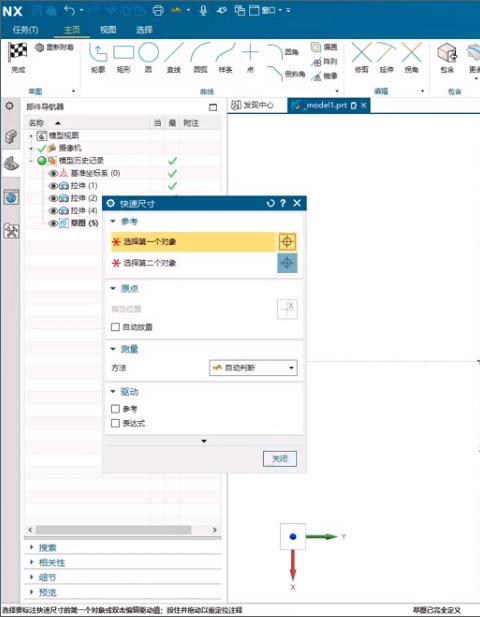480x617 pixels.
Task: Click 选择第二个对象 selection row
Action: click(193, 263)
